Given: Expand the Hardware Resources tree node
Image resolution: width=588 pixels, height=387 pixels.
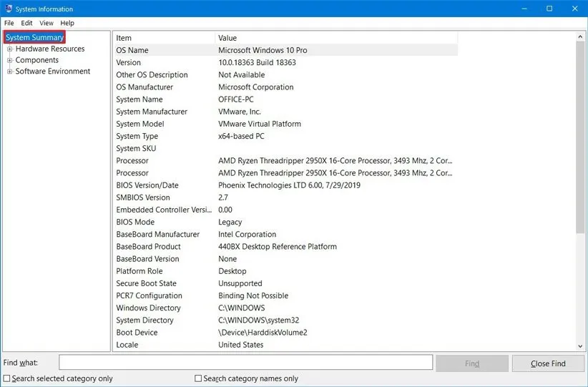Looking at the screenshot, I should (10, 49).
